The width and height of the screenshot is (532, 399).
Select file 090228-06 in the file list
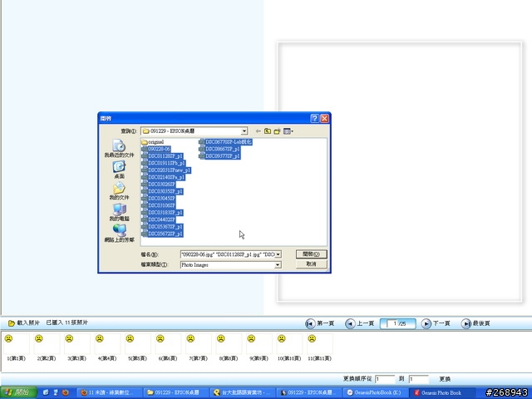[x=155, y=149]
